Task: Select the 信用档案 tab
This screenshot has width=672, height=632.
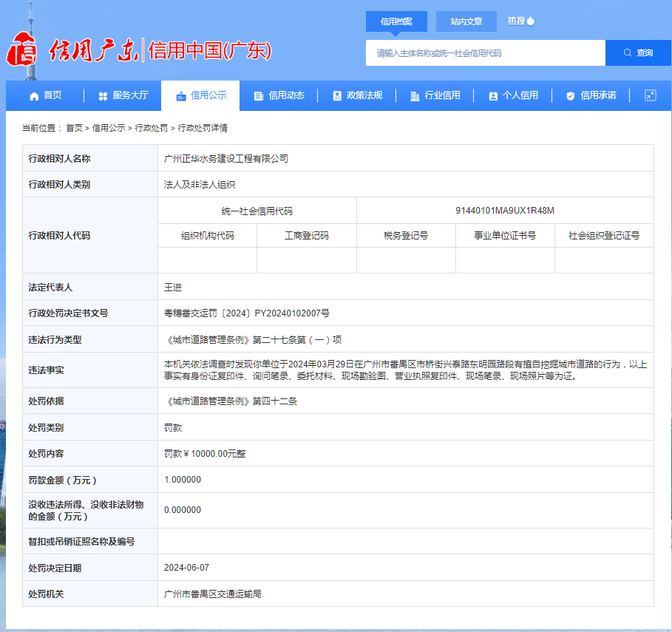Action: click(x=397, y=21)
